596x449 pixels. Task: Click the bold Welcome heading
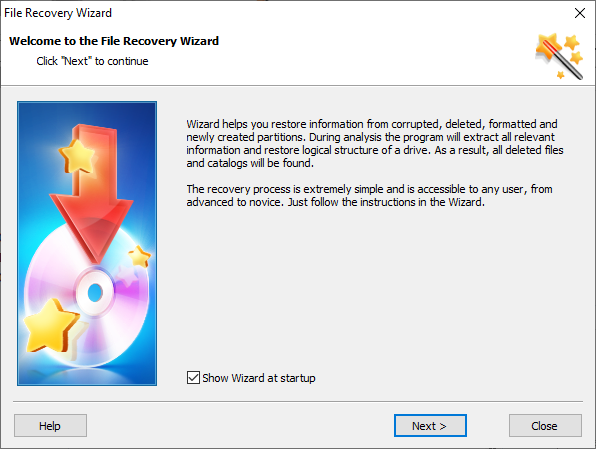tap(114, 41)
